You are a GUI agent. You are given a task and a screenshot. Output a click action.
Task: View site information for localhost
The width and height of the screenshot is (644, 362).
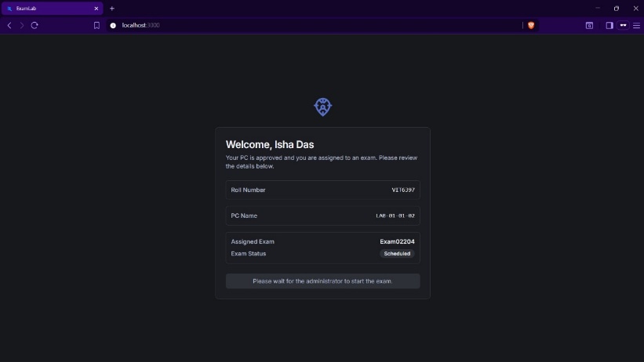[x=113, y=25]
